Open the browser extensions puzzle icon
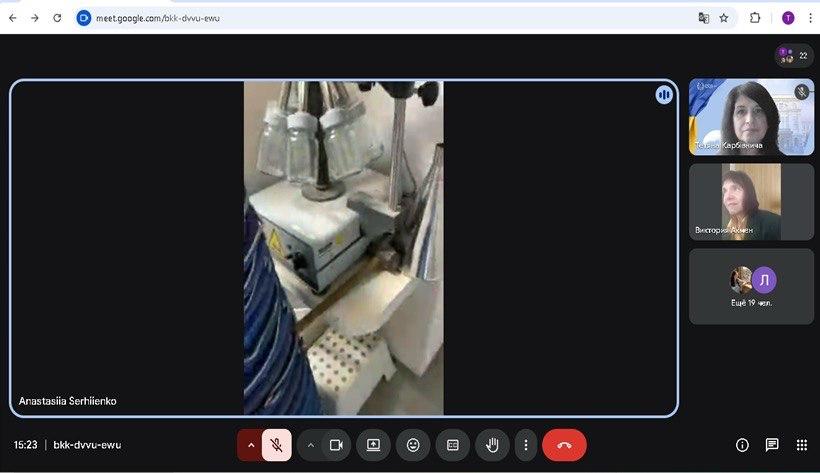 click(755, 18)
